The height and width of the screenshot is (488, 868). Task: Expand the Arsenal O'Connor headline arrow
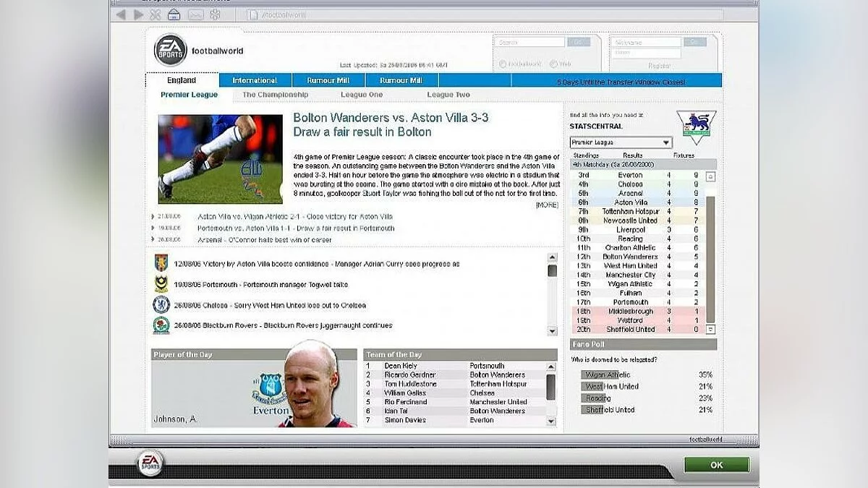click(x=153, y=240)
